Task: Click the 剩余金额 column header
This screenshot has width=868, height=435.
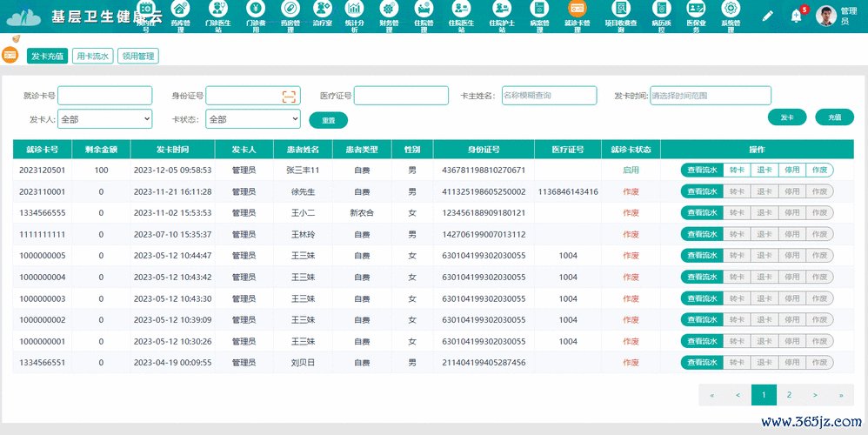Action: tap(101, 150)
